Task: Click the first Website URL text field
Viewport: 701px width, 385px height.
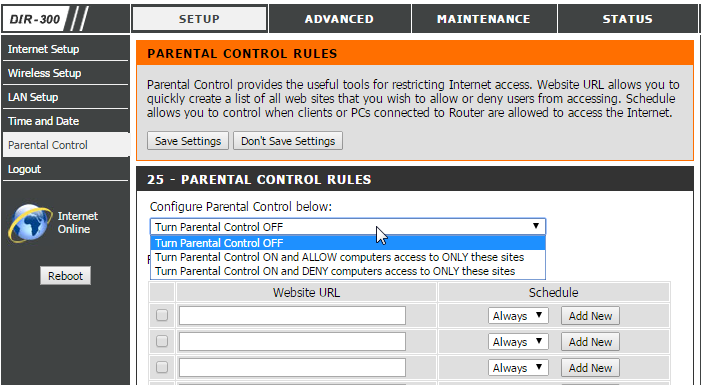Action: [292, 316]
